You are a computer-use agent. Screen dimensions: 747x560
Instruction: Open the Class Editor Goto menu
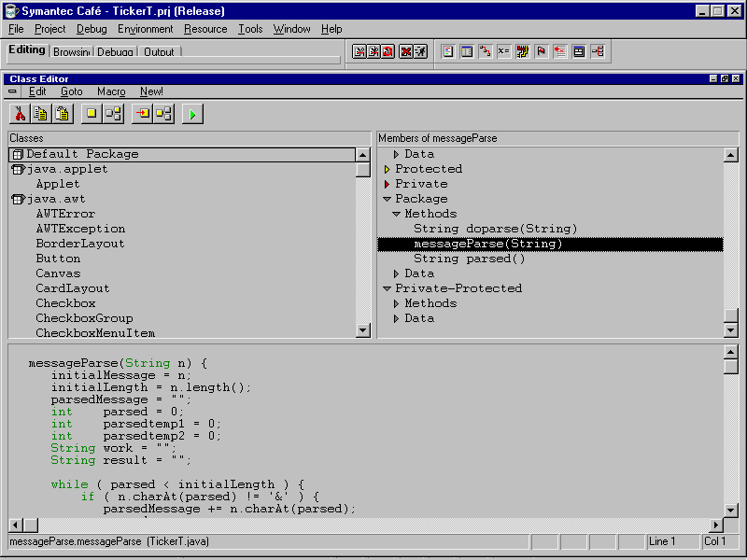[72, 91]
